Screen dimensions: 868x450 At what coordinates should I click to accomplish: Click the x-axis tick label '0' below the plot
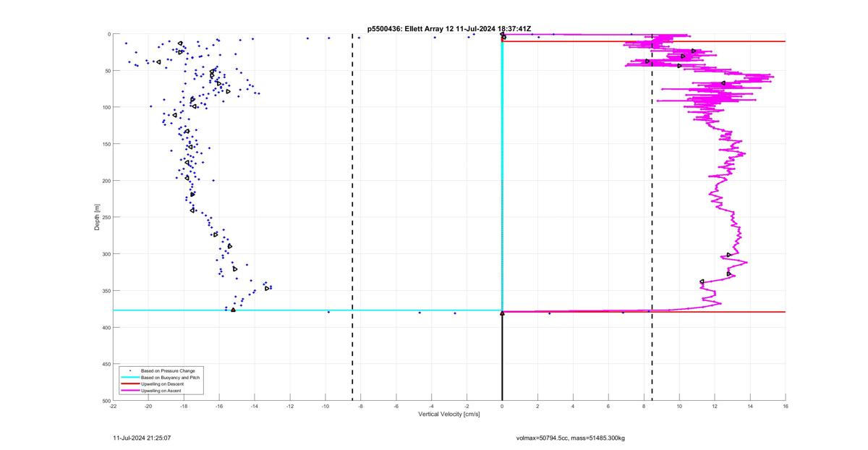click(502, 406)
